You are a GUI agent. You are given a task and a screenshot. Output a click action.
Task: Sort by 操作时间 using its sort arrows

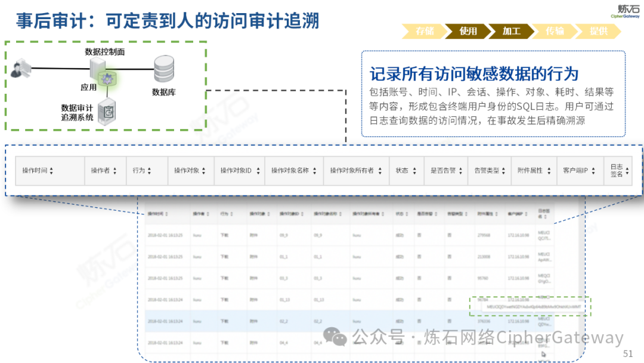[51, 171]
